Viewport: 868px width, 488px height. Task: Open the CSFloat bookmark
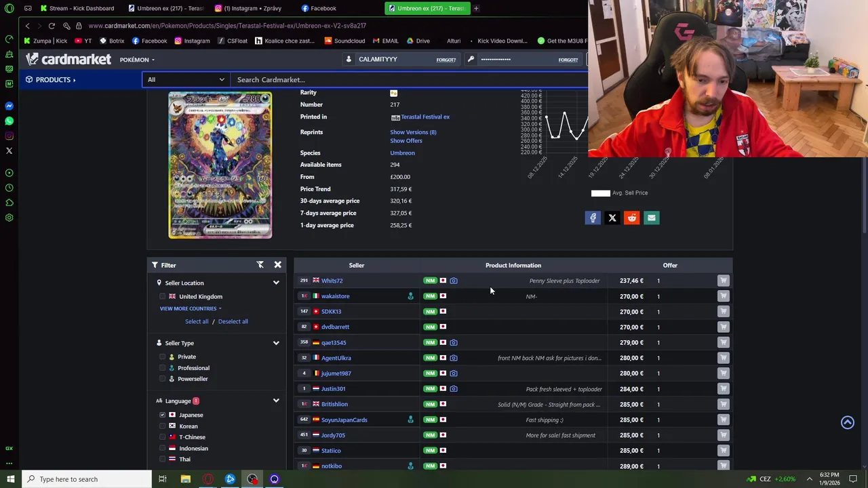(x=233, y=41)
